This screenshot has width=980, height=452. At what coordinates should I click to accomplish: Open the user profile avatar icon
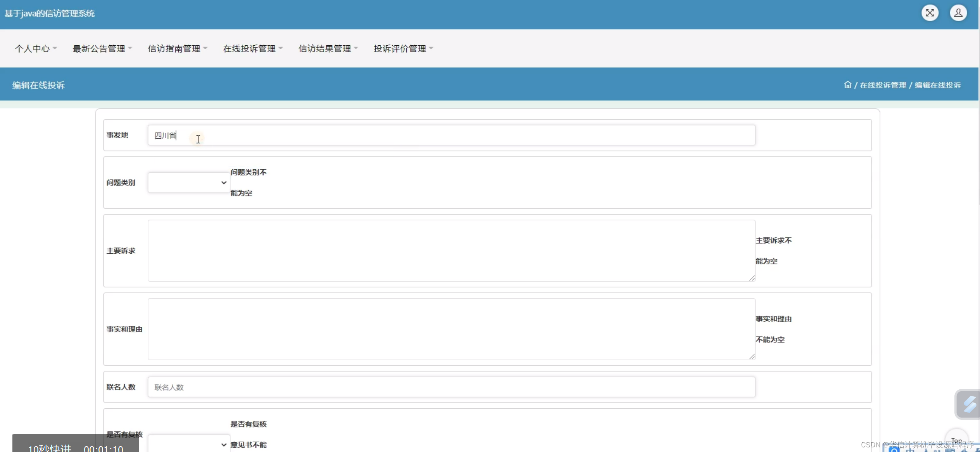[958, 13]
